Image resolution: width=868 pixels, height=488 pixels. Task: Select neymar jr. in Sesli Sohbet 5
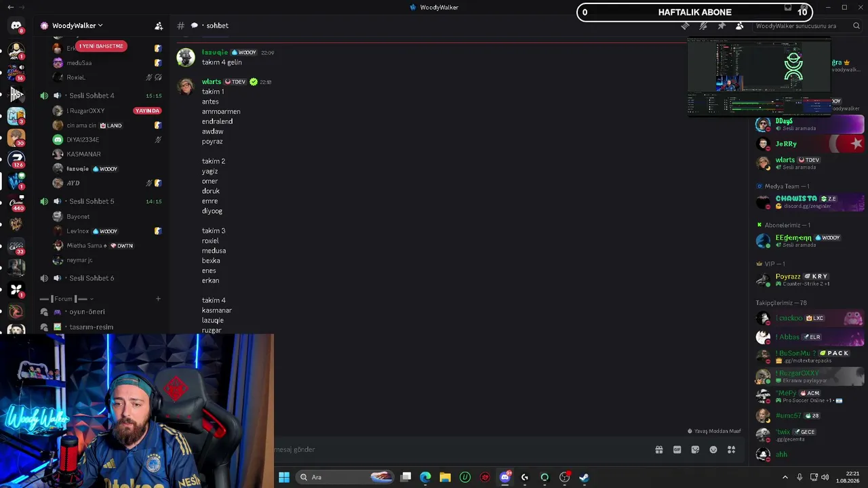[x=107, y=260]
